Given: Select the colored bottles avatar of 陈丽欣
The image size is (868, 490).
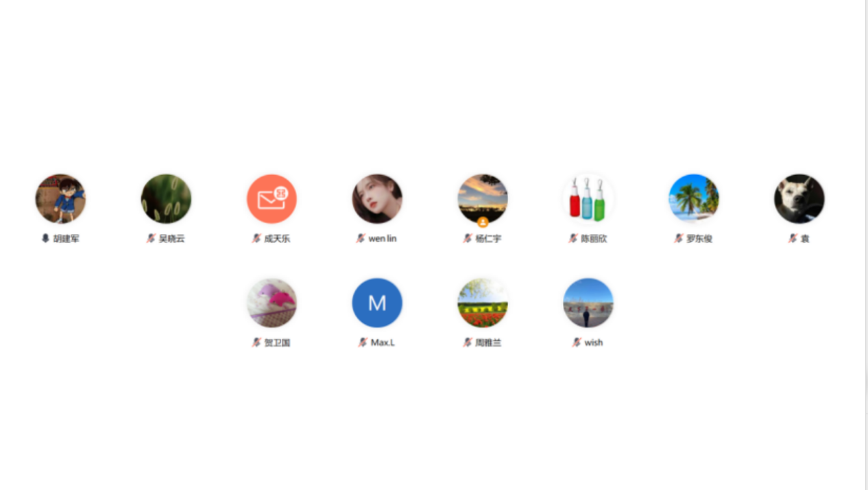Looking at the screenshot, I should 588,198.
